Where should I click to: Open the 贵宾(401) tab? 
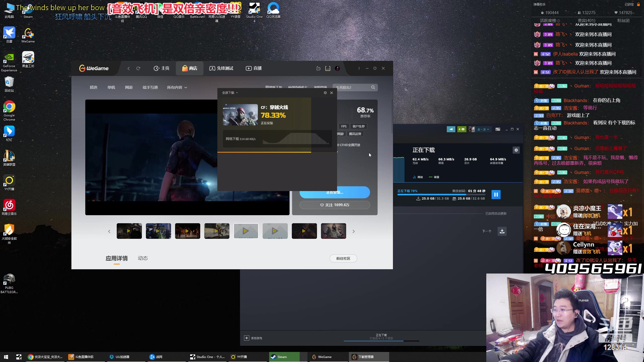[x=586, y=21]
